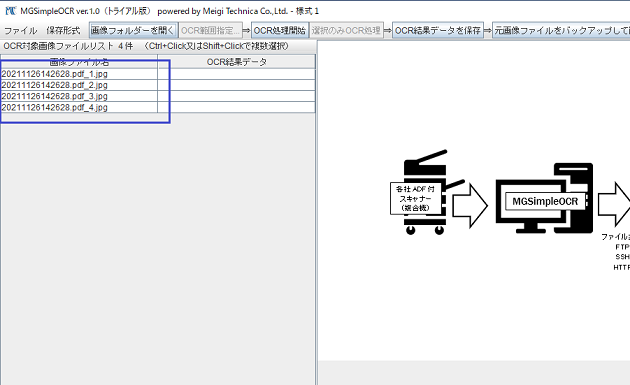Click the OCR範囲指定 button

(210, 31)
